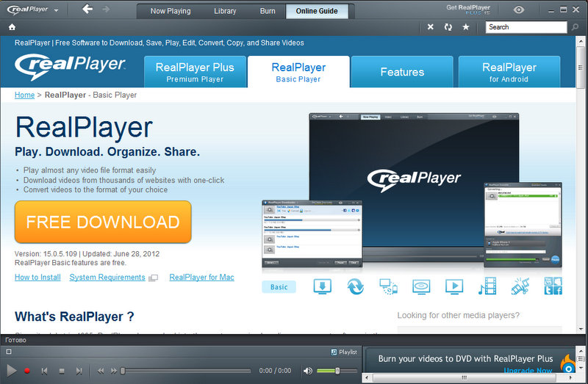Open the Playlist panel

pyautogui.click(x=344, y=352)
